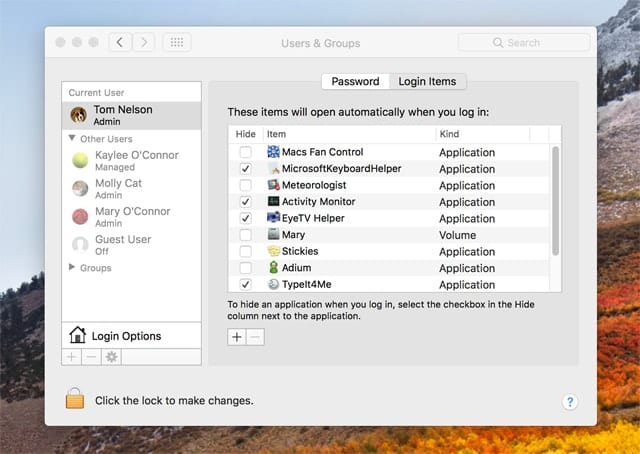Click the Adium app icon in list
The image size is (640, 454).
point(273,268)
